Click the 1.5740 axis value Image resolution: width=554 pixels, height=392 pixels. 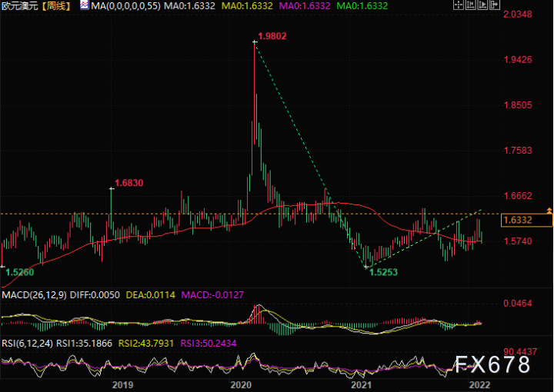(518, 241)
